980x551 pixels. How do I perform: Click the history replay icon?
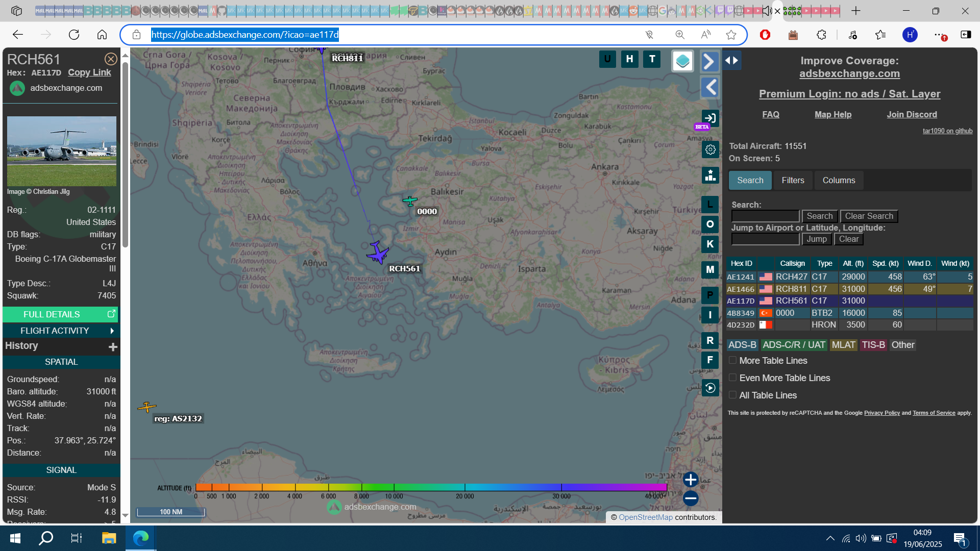pyautogui.click(x=710, y=388)
